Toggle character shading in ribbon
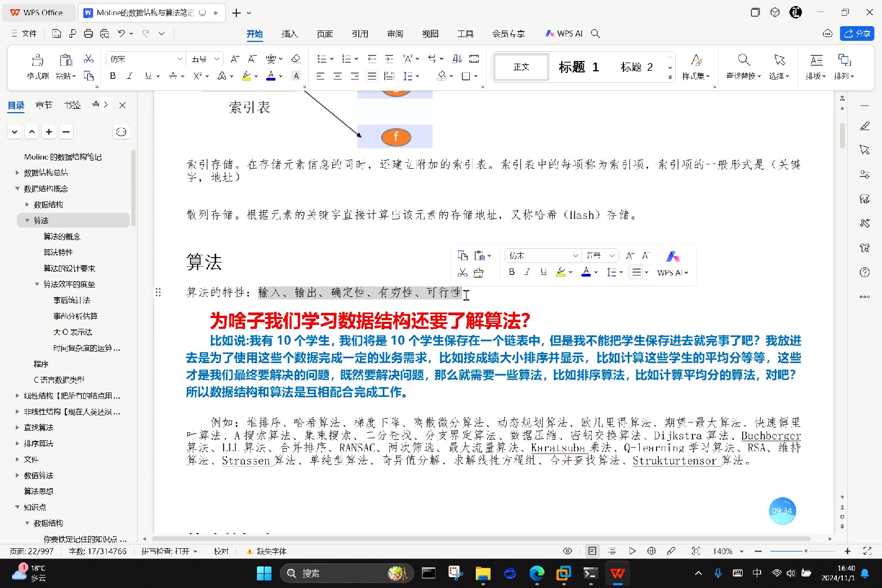 296,76
